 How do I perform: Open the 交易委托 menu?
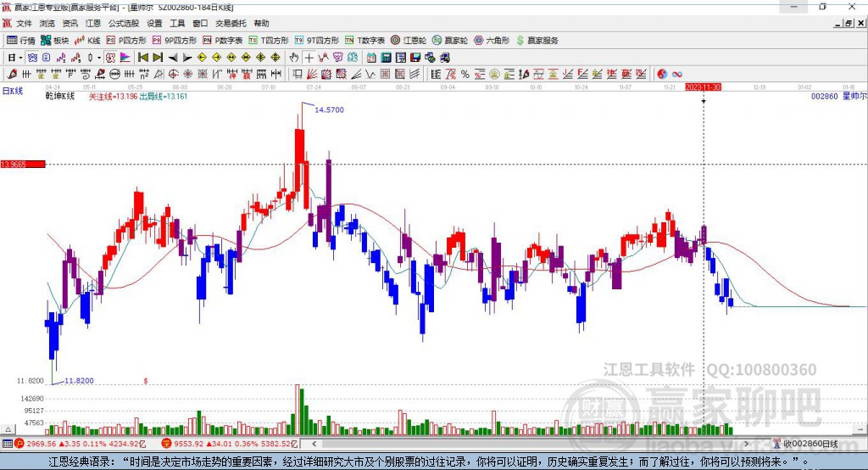[x=231, y=23]
